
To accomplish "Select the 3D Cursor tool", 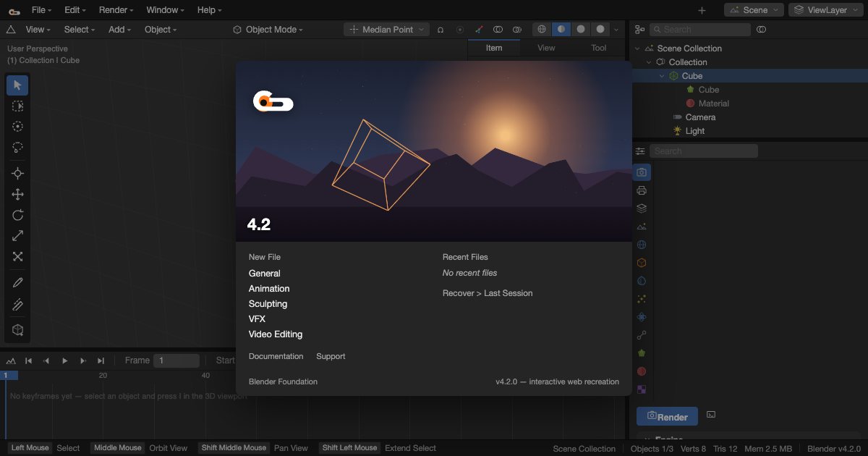I will coord(17,173).
